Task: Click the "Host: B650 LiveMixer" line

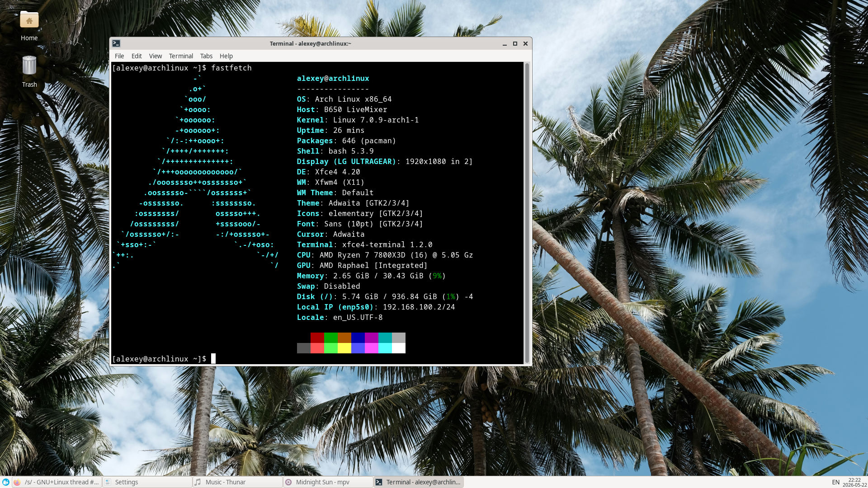Action: pos(342,109)
